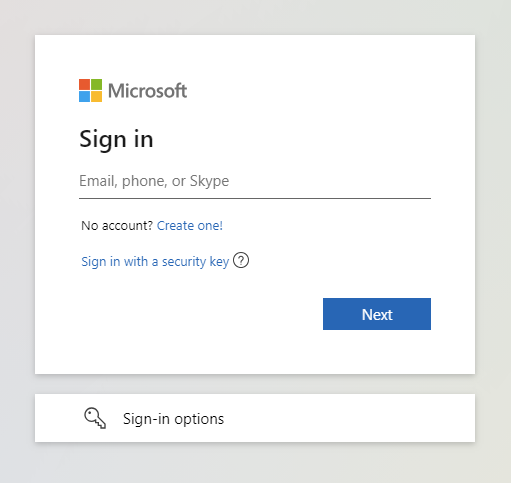Screen dimensions: 511x483
Task: Click the No account? label
Action: tap(117, 226)
